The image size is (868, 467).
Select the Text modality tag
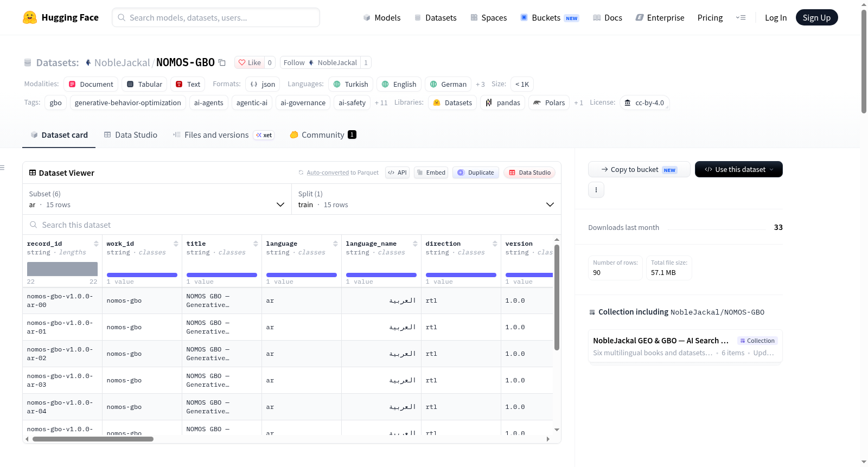coord(188,84)
